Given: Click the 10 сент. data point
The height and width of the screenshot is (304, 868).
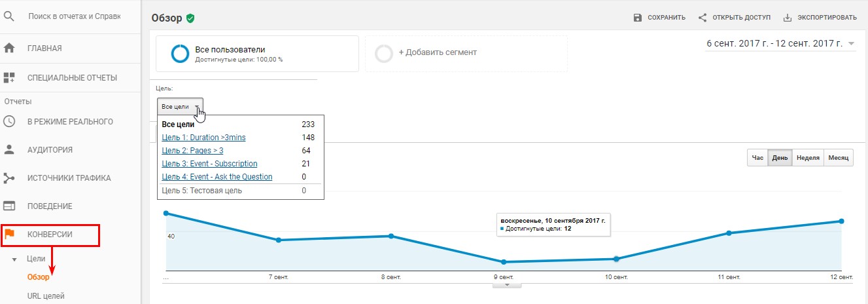Looking at the screenshot, I should pyautogui.click(x=616, y=259).
